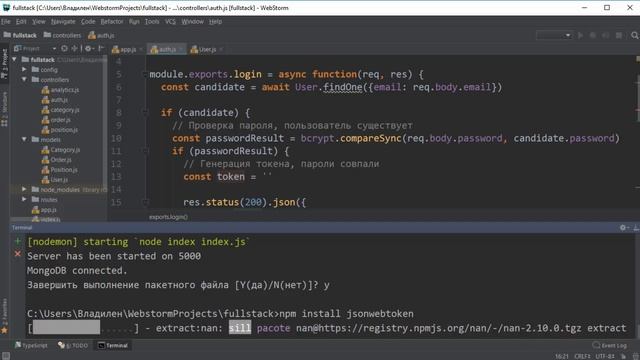Fold the if block at line 11

(x=145, y=151)
